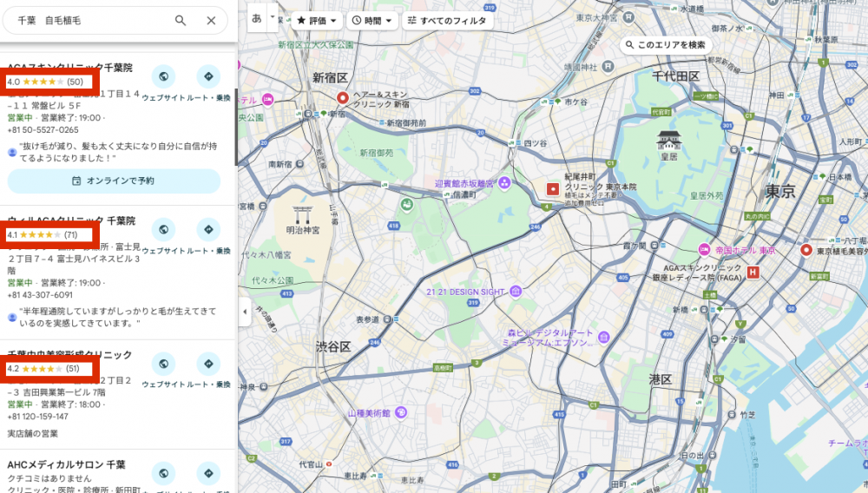Click オンラインで予約 button

[x=114, y=181]
